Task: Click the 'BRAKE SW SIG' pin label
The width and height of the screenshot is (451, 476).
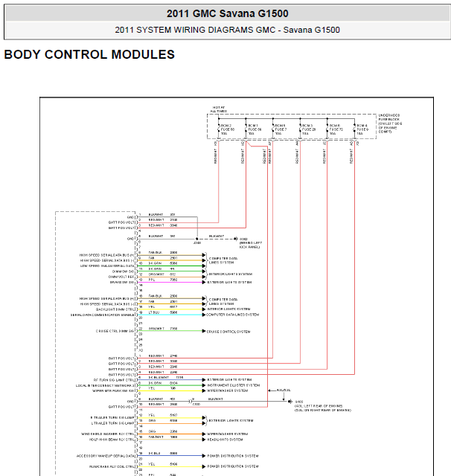Action: [122, 283]
